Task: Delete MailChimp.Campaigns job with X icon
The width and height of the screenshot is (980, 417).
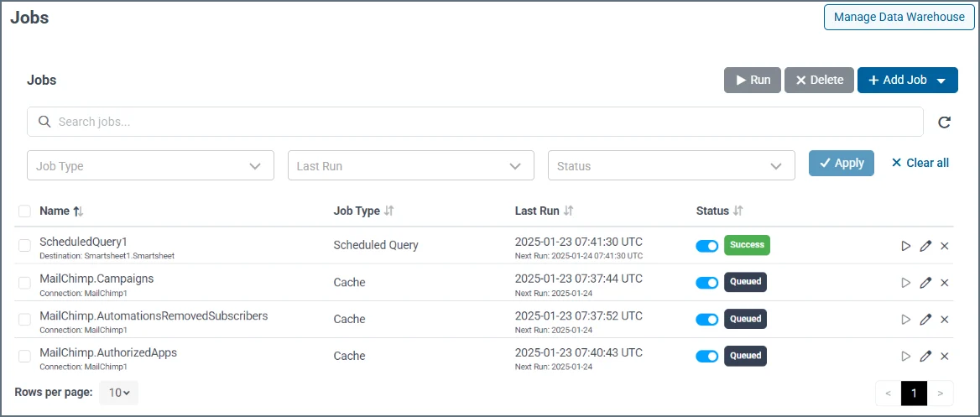Action: pyautogui.click(x=945, y=283)
